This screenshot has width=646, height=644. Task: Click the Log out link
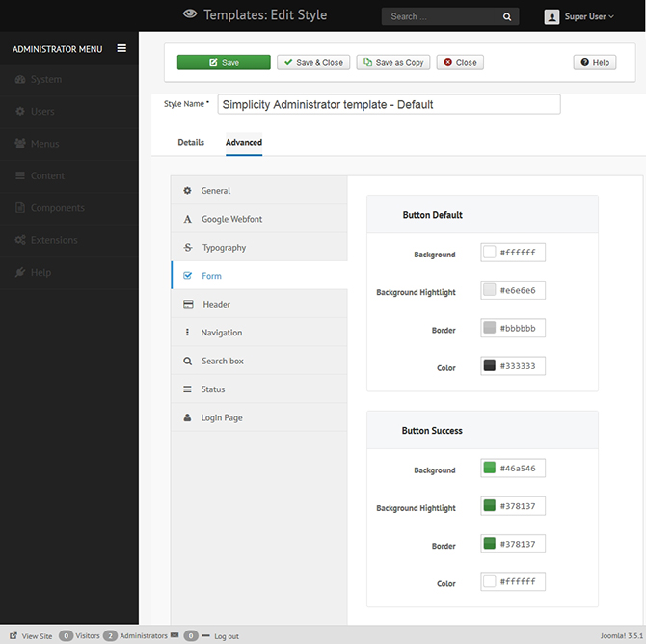coord(227,636)
